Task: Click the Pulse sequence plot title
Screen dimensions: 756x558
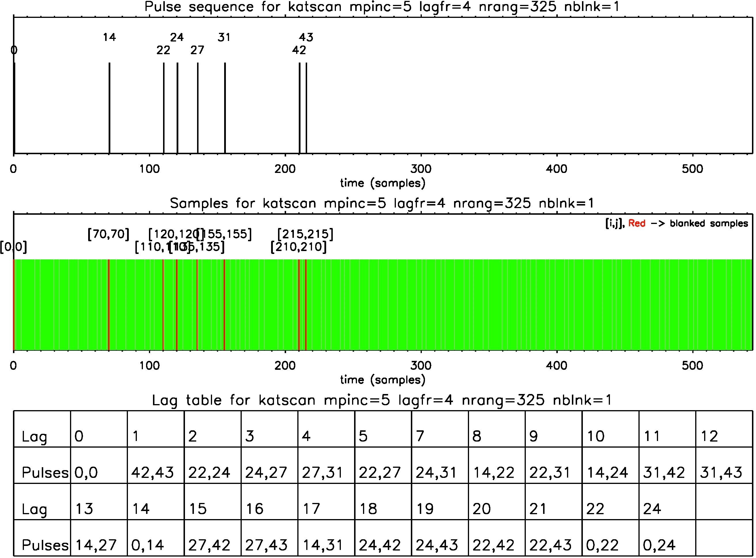Action: (x=382, y=7)
